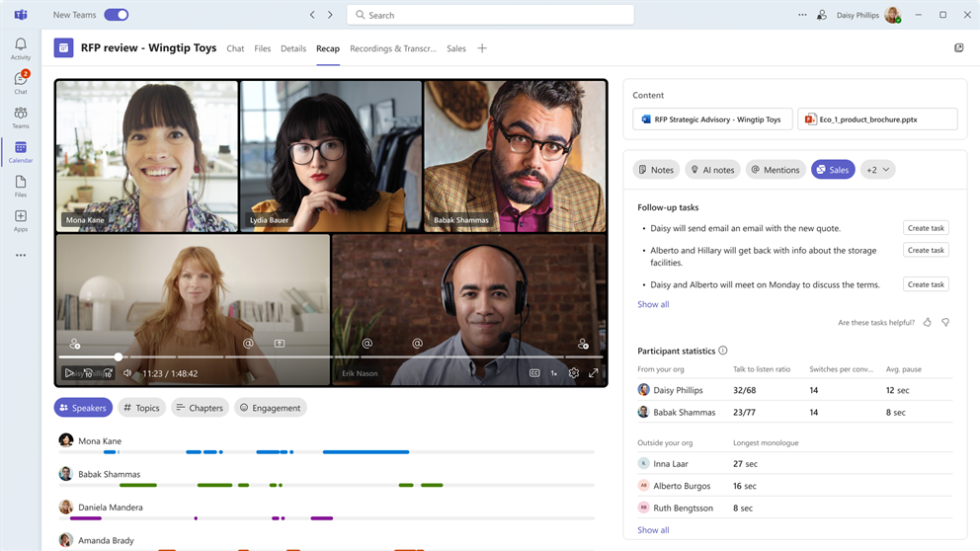Select Daniela Mandera speaker row name
The image size is (980, 551).
point(111,508)
